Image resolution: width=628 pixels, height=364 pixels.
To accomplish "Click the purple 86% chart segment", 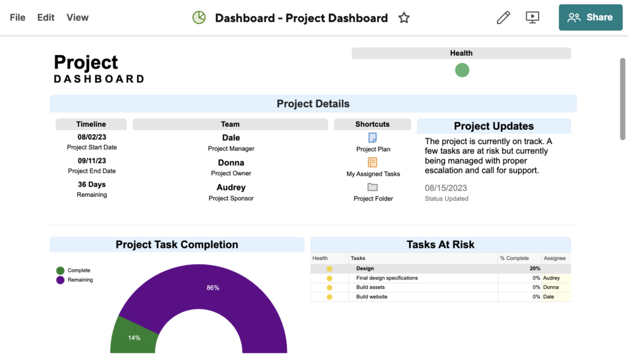I will 213,288.
